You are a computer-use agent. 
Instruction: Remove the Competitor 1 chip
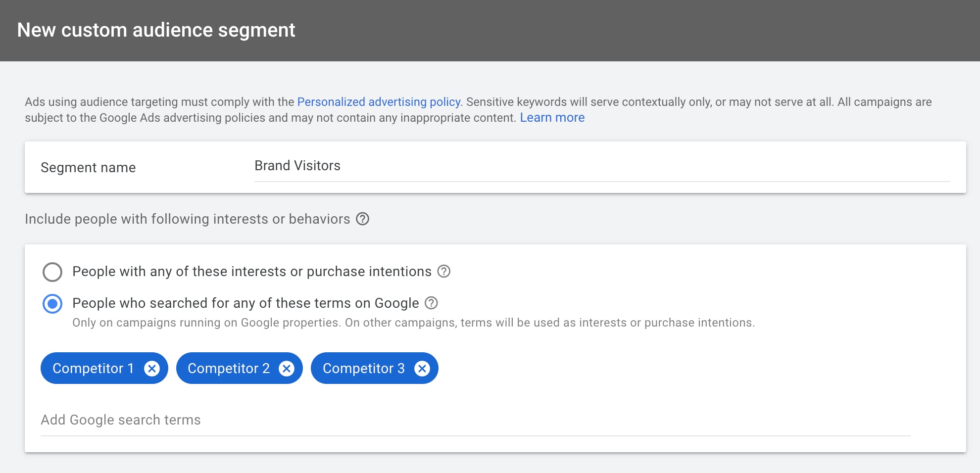152,368
